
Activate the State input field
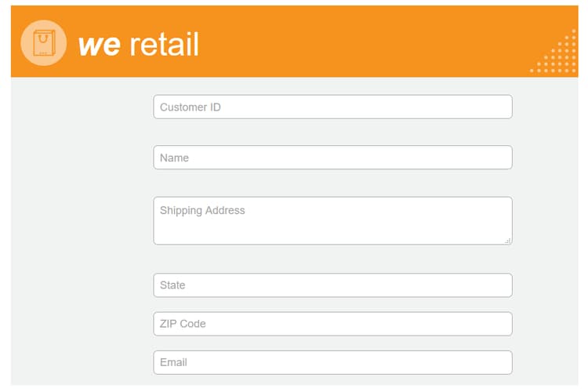click(332, 285)
